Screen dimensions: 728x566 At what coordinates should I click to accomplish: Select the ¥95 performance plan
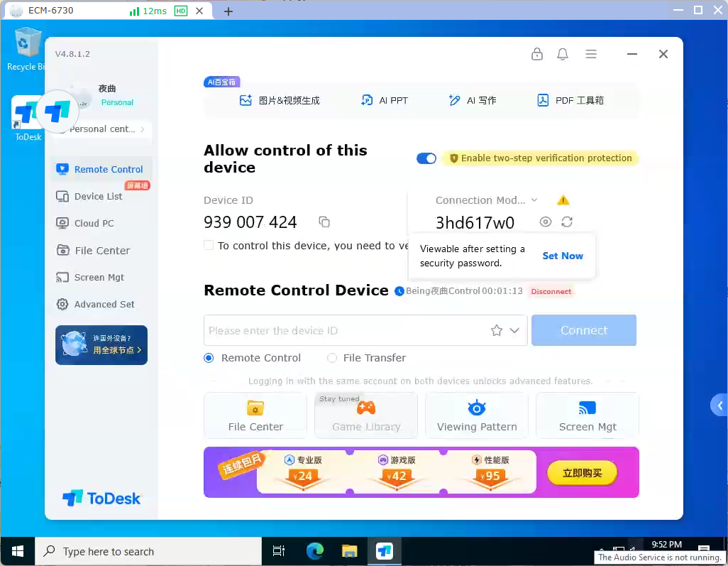click(490, 471)
